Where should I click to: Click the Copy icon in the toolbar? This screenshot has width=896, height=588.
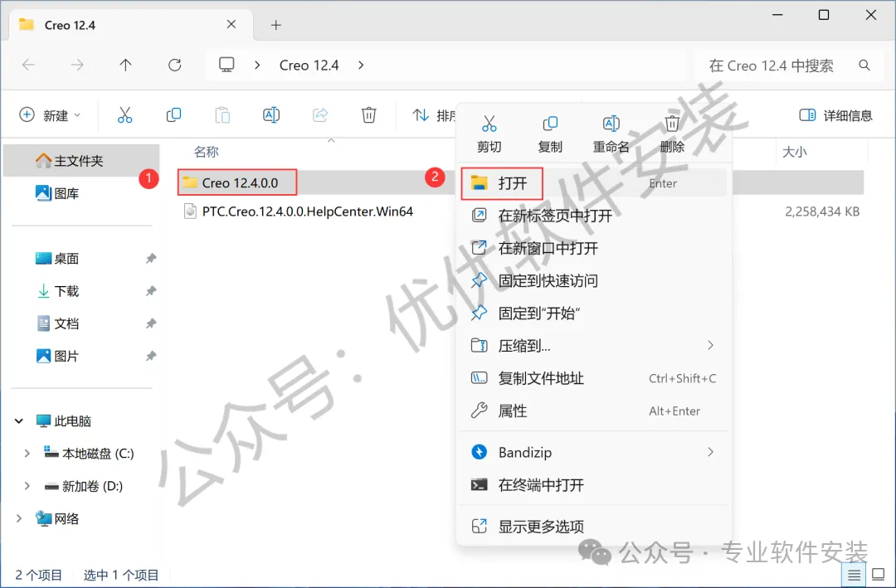[x=173, y=114]
